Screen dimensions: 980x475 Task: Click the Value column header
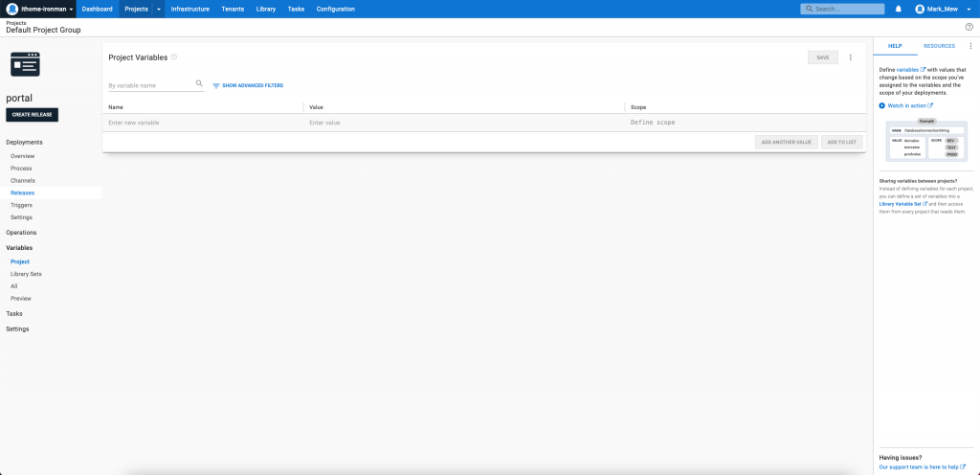(316, 107)
